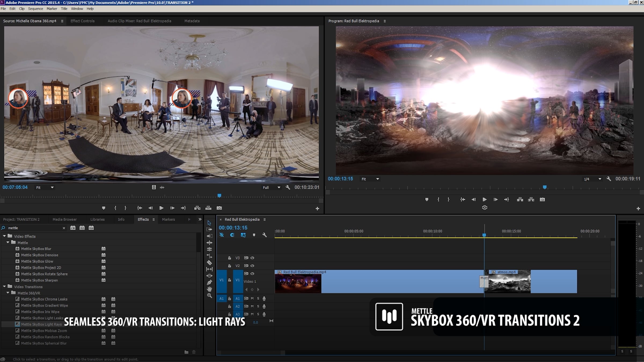Image resolution: width=644 pixels, height=362 pixels.
Task: Click Lift button in Program monitor
Action: 520,200
